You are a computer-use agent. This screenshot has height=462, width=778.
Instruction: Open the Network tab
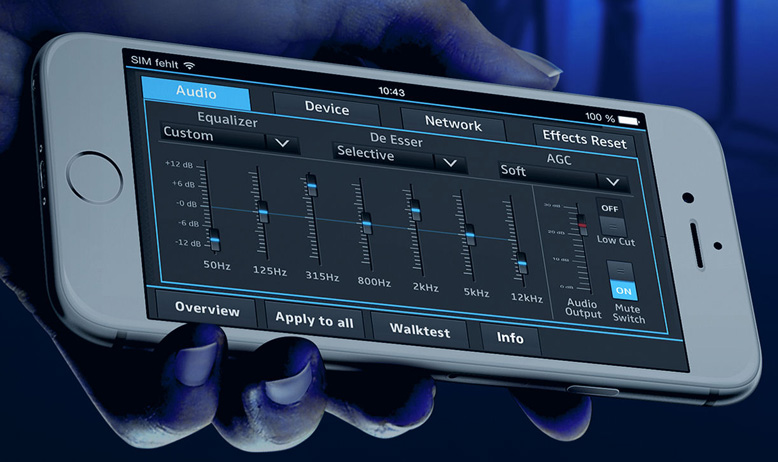[453, 125]
